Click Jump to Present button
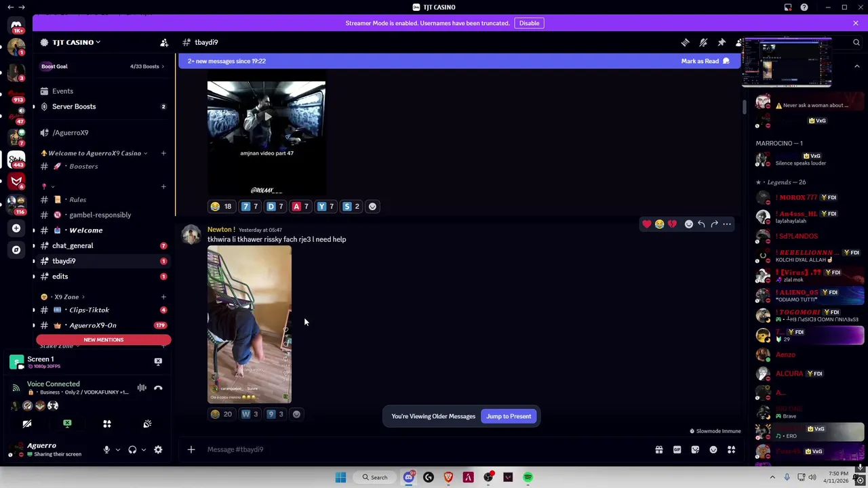868x488 pixels. [x=509, y=416]
